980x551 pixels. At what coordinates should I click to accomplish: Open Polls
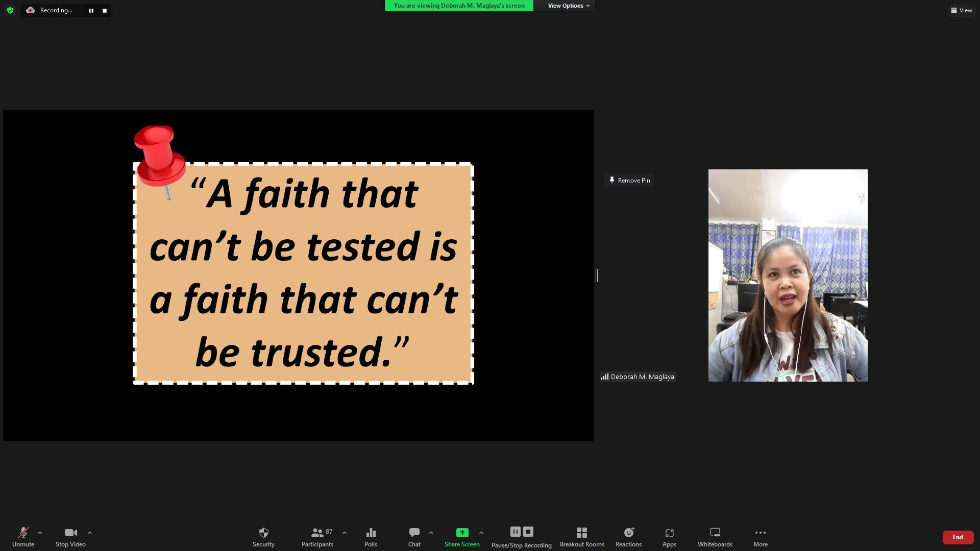click(371, 537)
